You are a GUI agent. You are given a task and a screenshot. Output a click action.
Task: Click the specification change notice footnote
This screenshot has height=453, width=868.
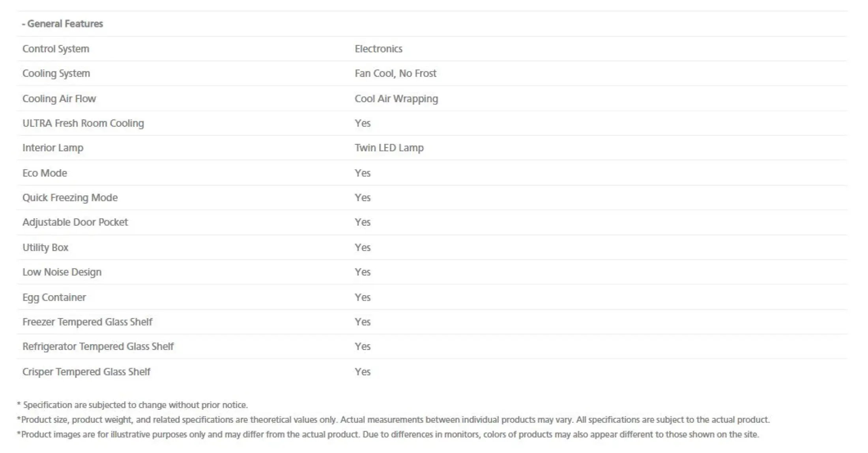pyautogui.click(x=132, y=405)
